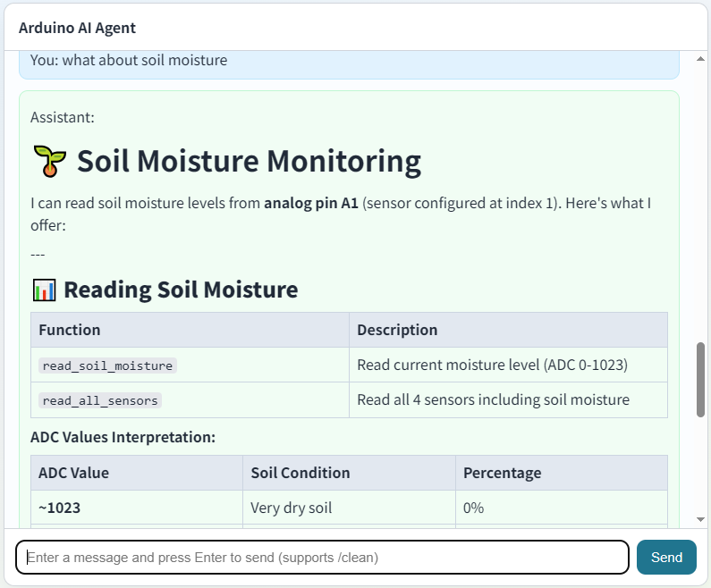
Task: Click the 'Function' column header
Action: coord(190,330)
